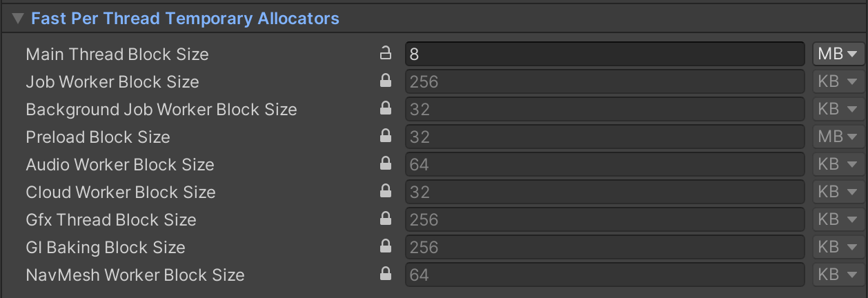
Task: Unlock the Preload Block Size setting
Action: pyautogui.click(x=386, y=137)
